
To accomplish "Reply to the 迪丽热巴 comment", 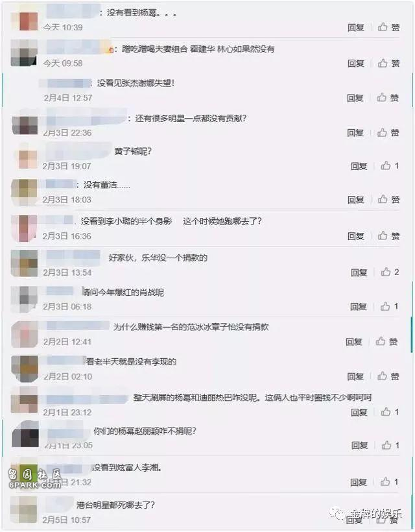I will (359, 412).
